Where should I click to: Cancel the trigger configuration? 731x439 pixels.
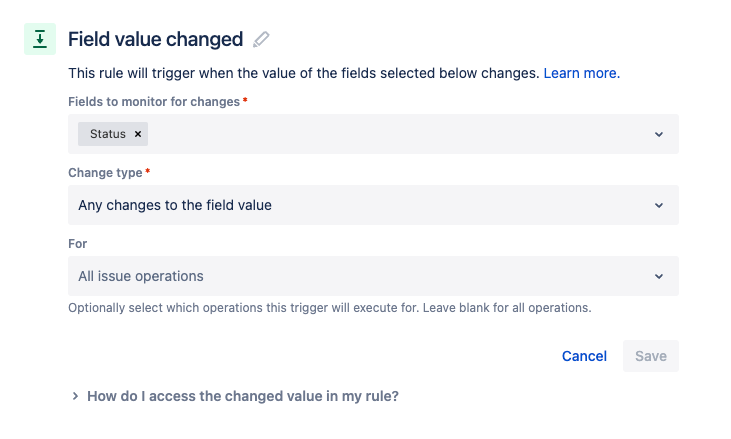(584, 356)
